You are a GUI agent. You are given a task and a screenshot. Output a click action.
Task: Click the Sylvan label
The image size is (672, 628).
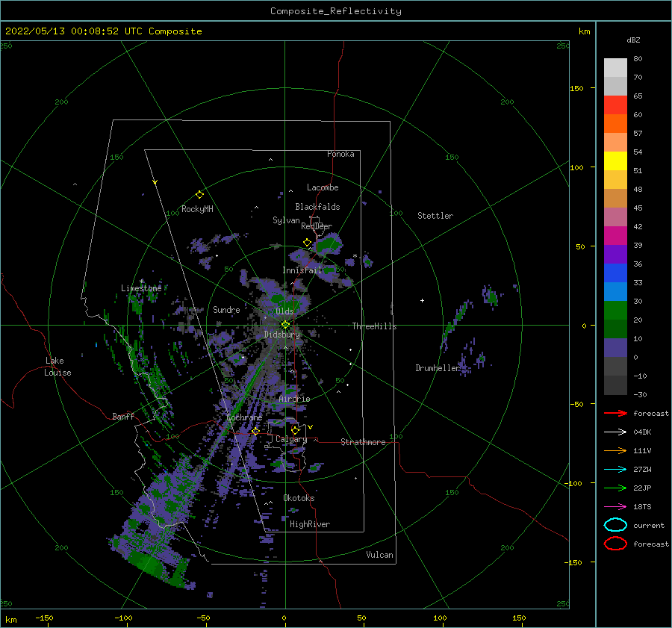[x=286, y=220]
